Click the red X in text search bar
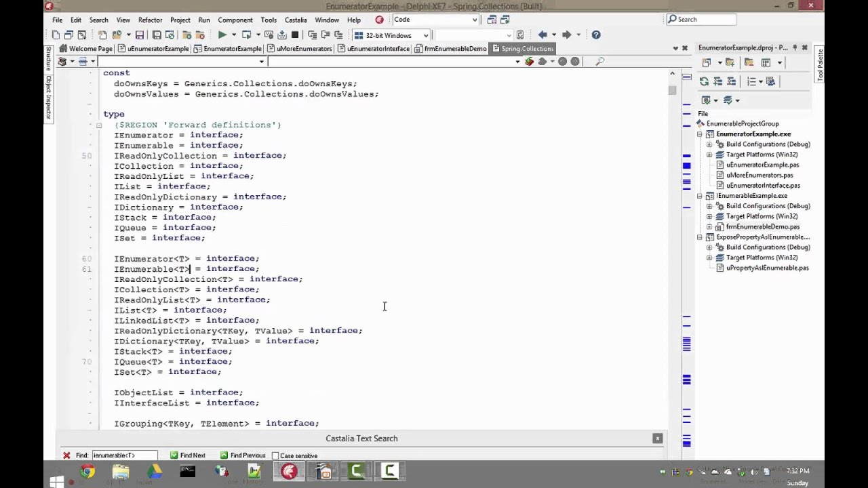The image size is (868, 488). point(66,455)
